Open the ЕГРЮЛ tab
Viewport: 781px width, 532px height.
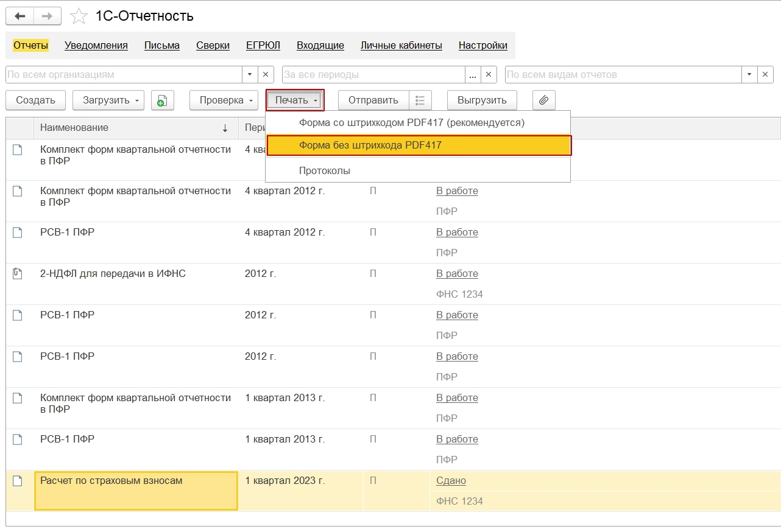pos(263,45)
